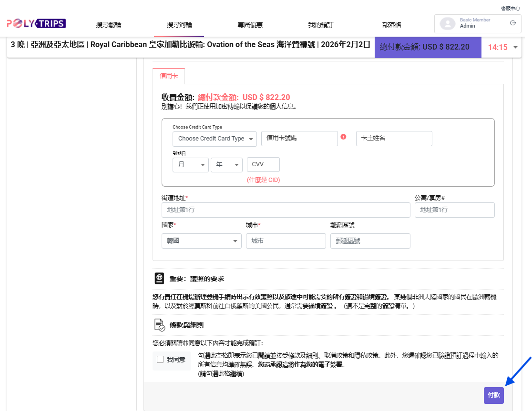532x411 pixels.
Task: Go to 我的預訂 in navigation
Action: point(320,25)
